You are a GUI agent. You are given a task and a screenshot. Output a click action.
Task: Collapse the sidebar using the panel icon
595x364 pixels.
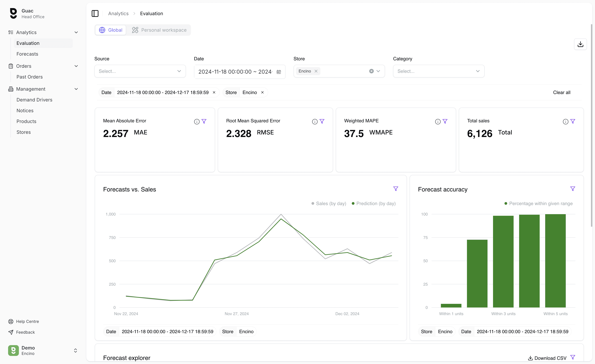click(x=95, y=13)
